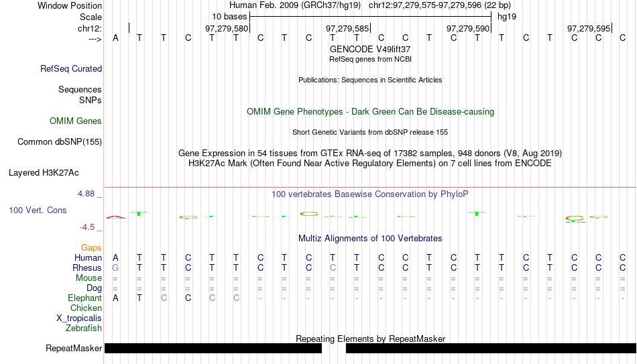The image size is (637, 364).
Task: Click the Sequences track label
Action: coord(80,89)
